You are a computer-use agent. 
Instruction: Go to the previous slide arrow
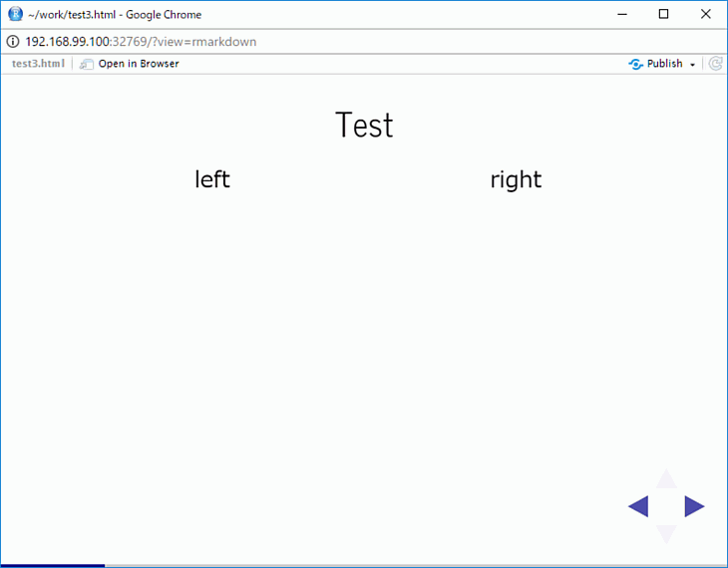point(638,506)
